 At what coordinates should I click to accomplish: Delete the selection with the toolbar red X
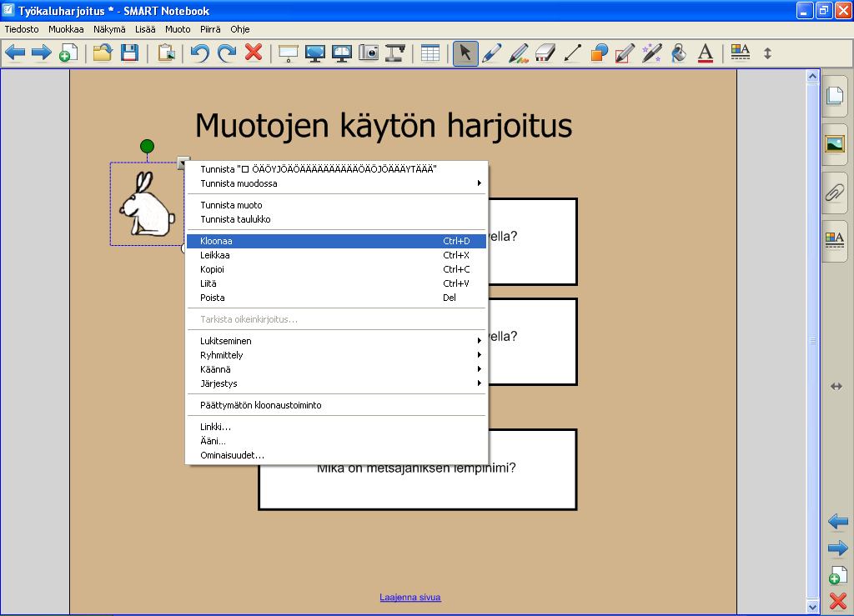click(x=254, y=53)
